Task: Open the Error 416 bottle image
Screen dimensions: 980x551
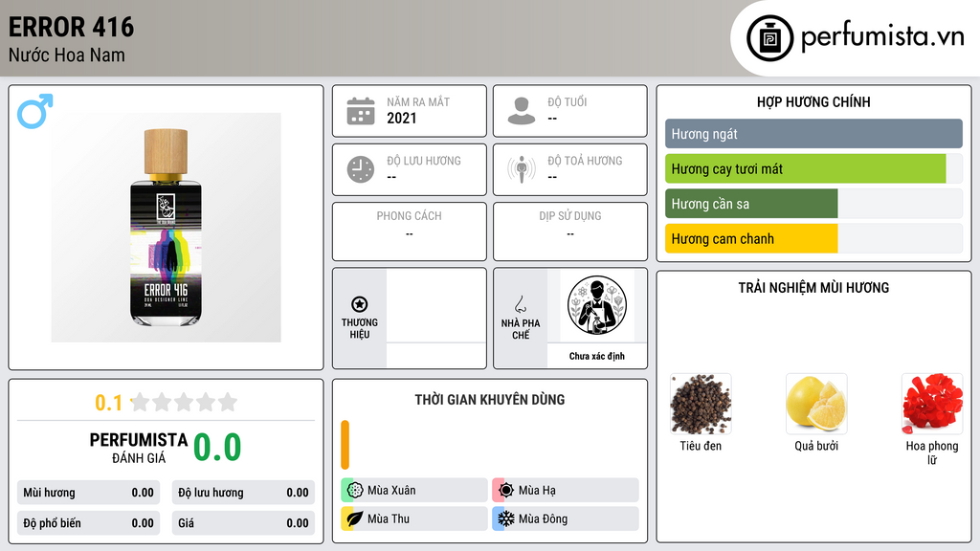Action: [167, 228]
